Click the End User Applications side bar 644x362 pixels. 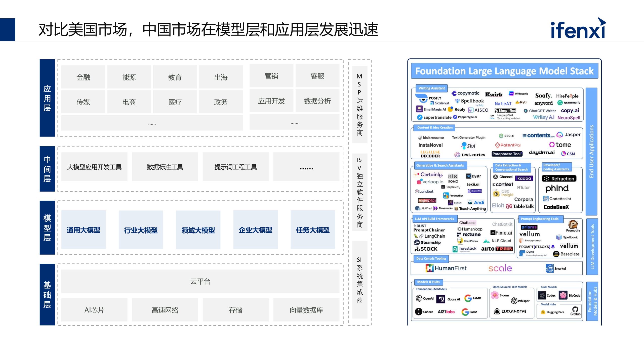[x=591, y=151]
